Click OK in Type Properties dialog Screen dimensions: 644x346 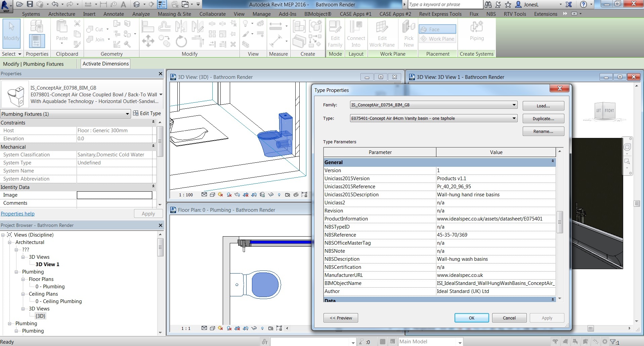[472, 318]
